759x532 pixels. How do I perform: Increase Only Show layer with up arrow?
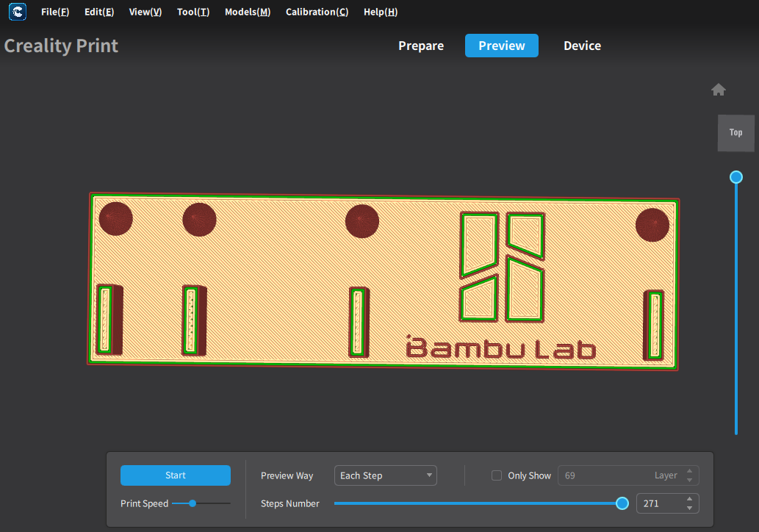[x=690, y=471]
